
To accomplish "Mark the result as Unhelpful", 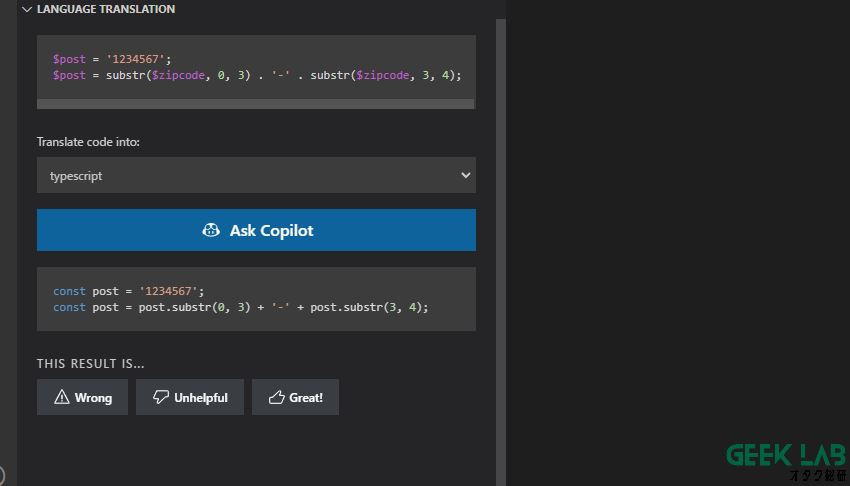I will tap(190, 397).
